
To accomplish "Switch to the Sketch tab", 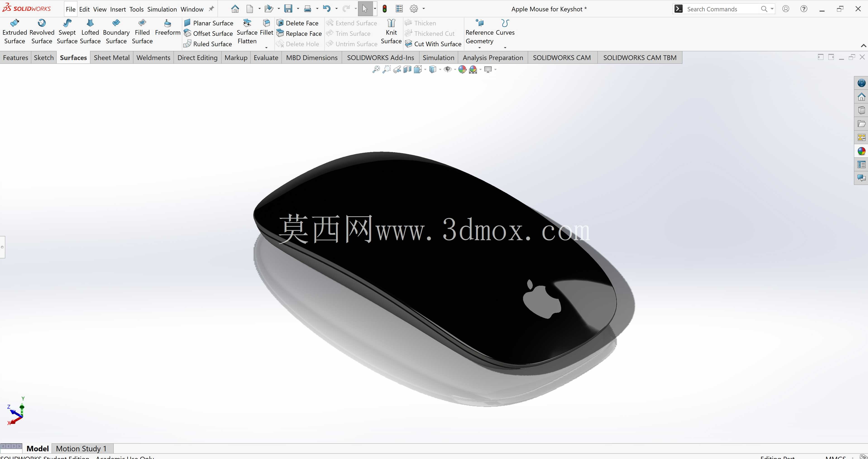I will (44, 58).
